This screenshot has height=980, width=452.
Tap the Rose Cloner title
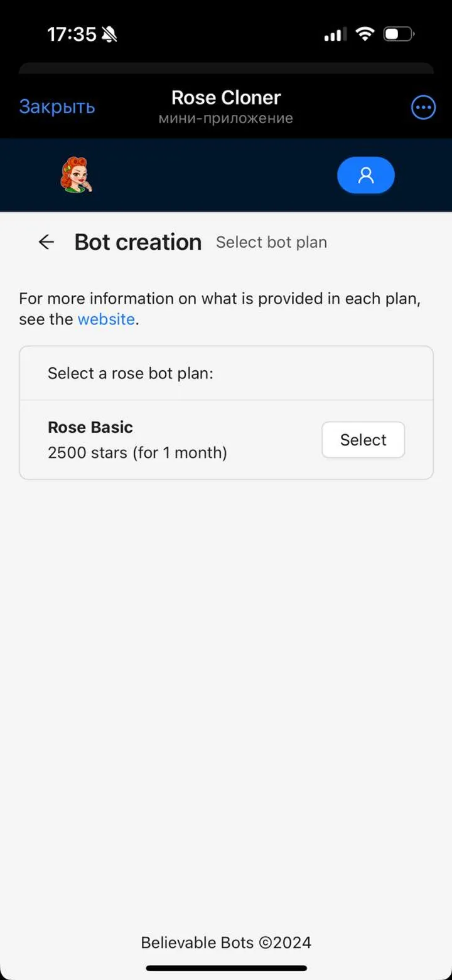click(225, 97)
